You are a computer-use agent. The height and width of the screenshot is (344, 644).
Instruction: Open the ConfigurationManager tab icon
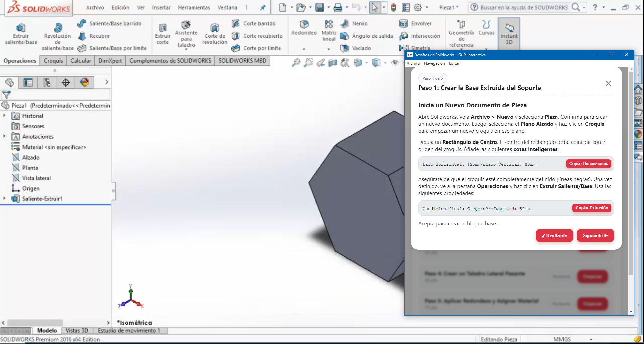(47, 82)
